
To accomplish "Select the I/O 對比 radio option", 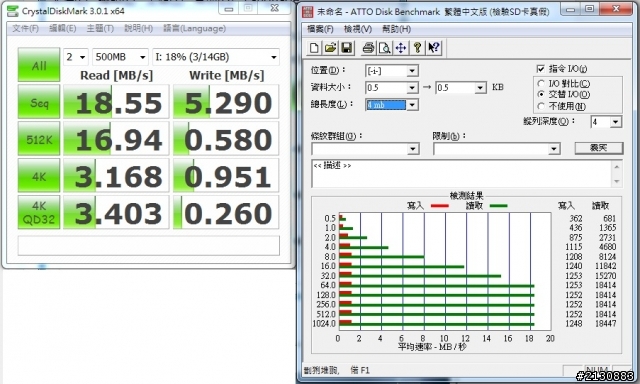I will tap(541, 84).
